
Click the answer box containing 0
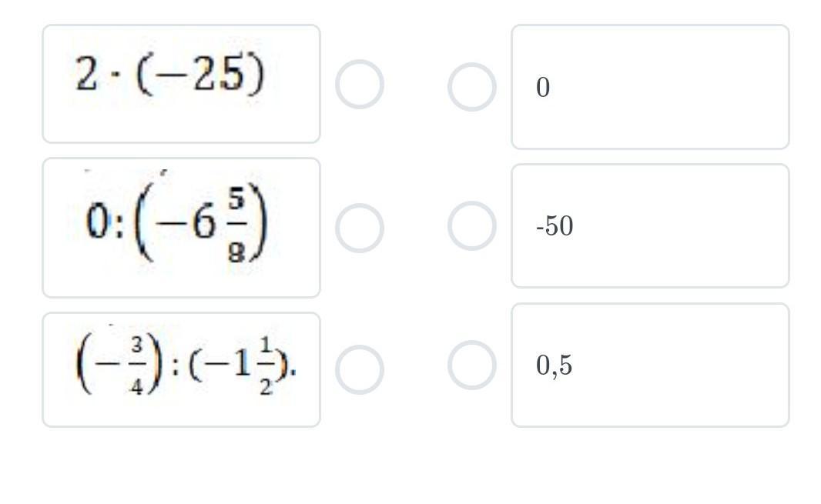(x=650, y=87)
